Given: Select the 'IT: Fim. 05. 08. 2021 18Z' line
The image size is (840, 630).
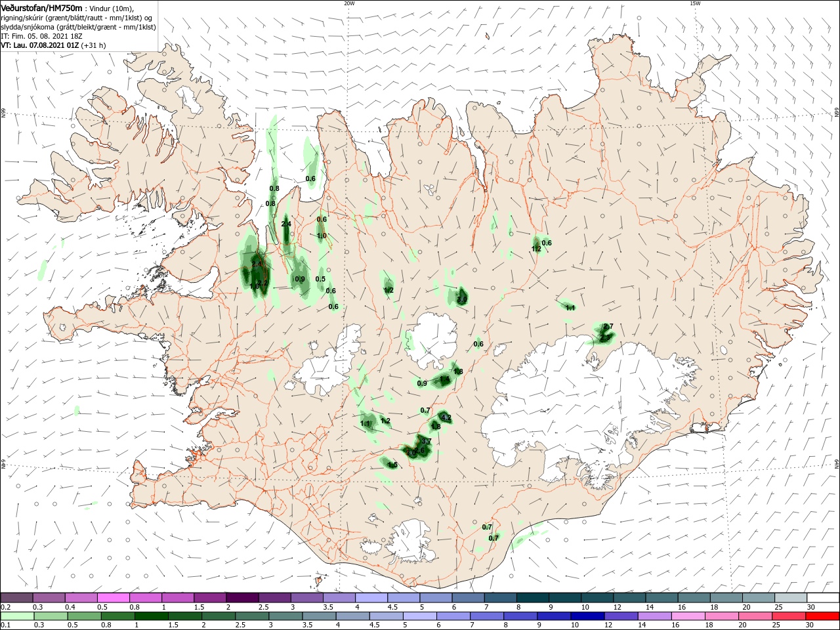Looking at the screenshot, I should click(41, 36).
